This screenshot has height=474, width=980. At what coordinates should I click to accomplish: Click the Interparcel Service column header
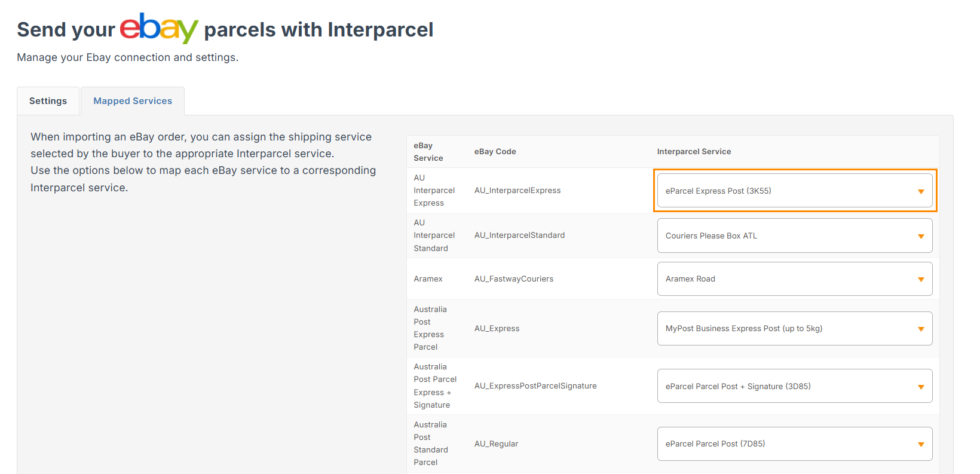pyautogui.click(x=694, y=152)
